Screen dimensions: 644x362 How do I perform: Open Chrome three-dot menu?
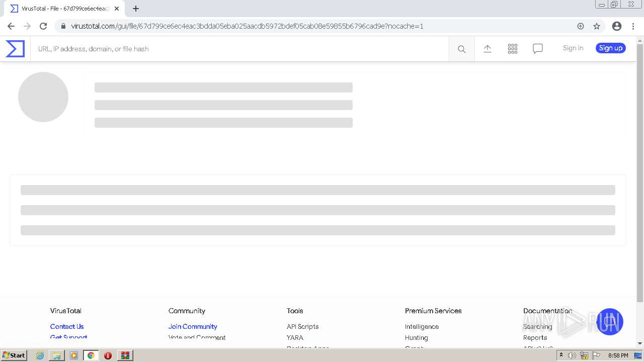tap(633, 26)
